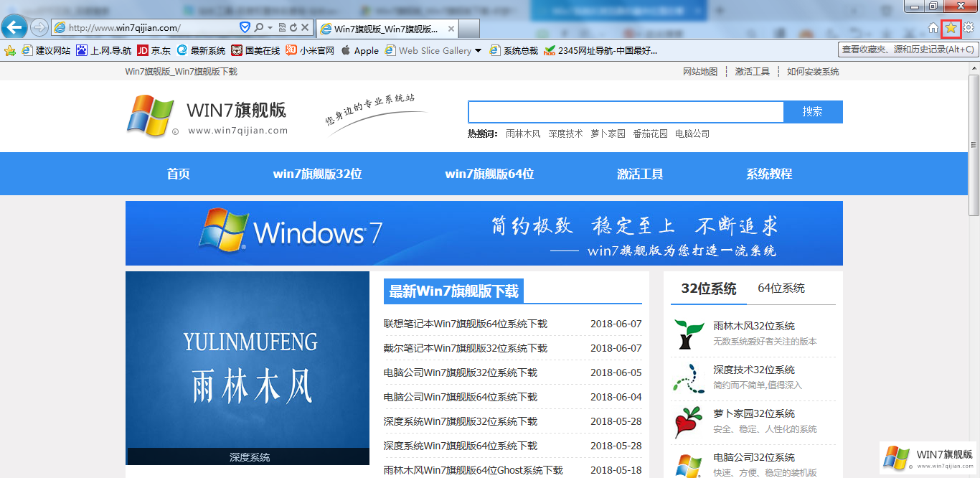Viewport: 980px width, 478px height.
Task: Open 系统总裁 bookmark
Action: (x=514, y=50)
